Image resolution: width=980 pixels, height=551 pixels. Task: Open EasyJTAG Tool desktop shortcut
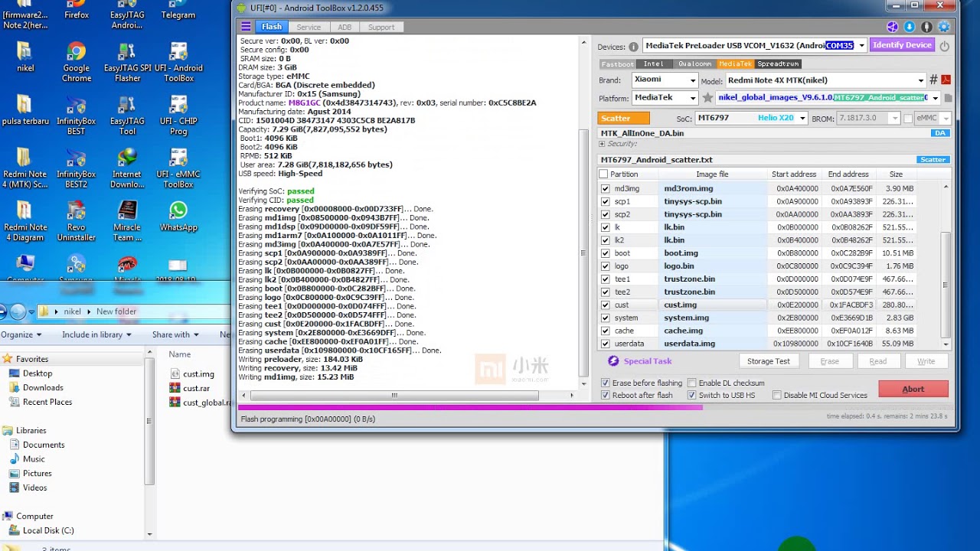click(127, 116)
